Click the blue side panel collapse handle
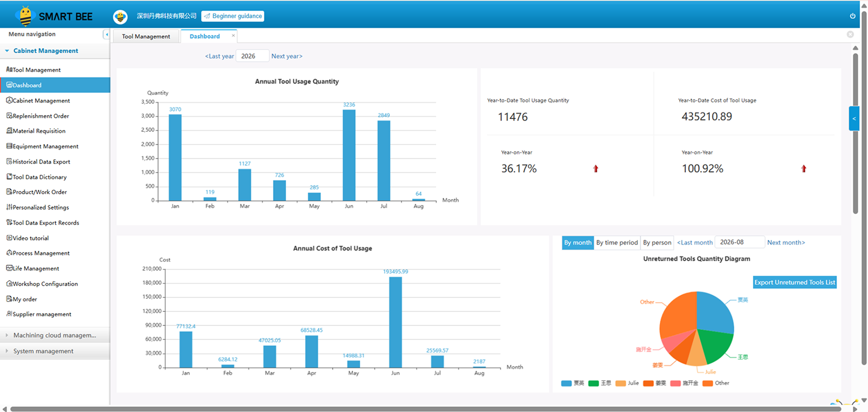This screenshot has width=868, height=412. (x=854, y=119)
